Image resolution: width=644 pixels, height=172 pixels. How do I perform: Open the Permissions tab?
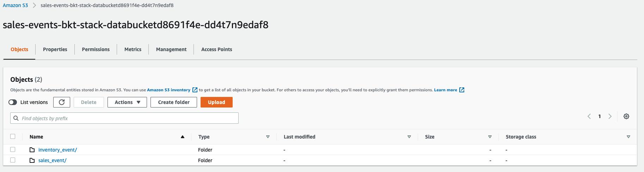(96, 49)
